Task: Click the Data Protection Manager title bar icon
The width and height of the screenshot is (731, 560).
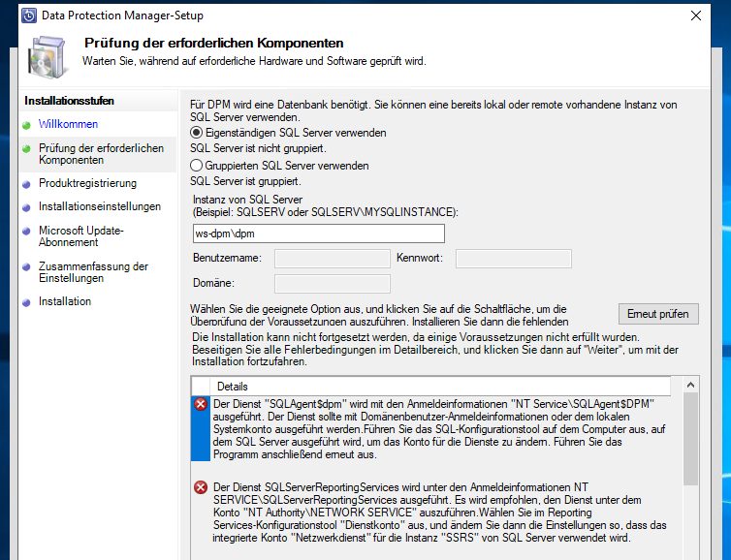Action: pos(29,16)
